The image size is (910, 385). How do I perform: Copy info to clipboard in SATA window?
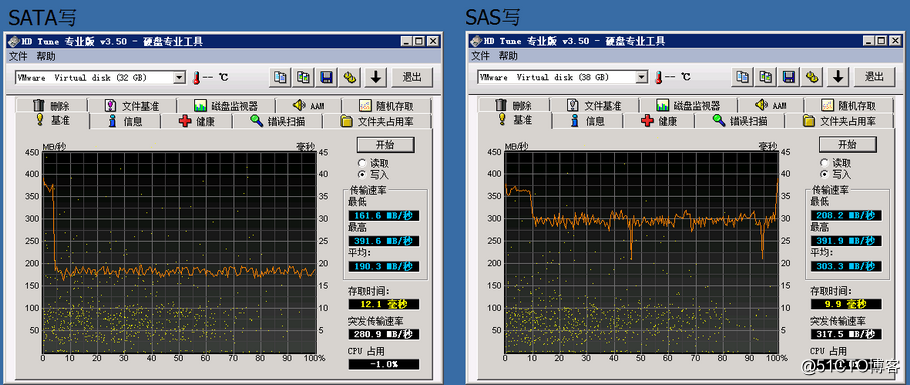[280, 77]
